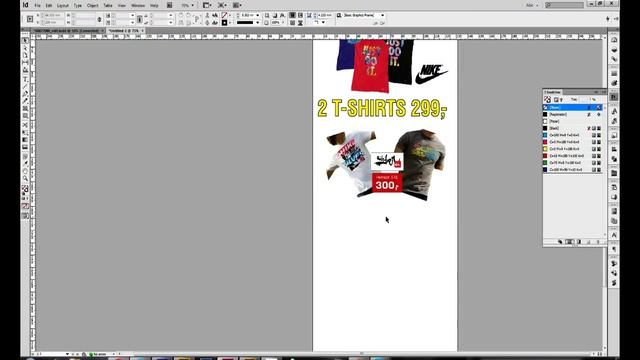Viewport: 640px width, 360px height.
Task: Toggle Show All Swatches at the panel bottom
Action: click(560, 242)
